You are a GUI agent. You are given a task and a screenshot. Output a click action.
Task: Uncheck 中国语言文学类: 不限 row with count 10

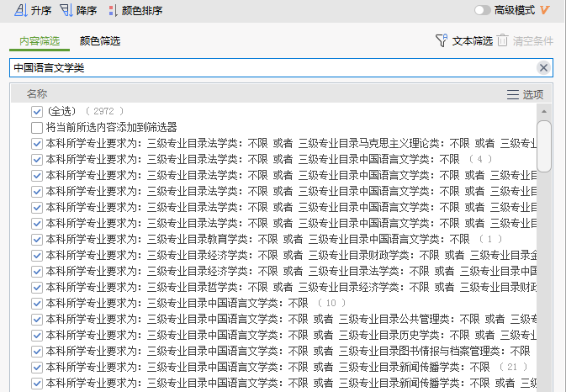tap(37, 303)
